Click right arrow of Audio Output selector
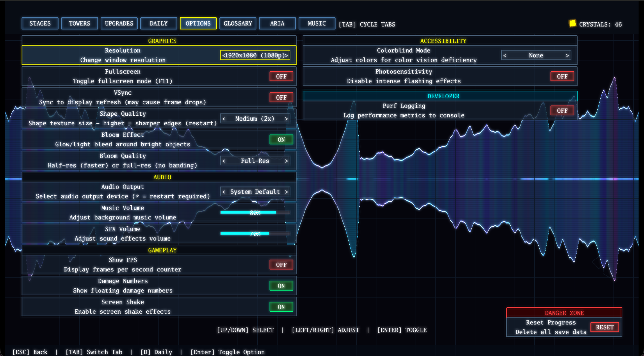Viewport: 644px width, 356px height. point(286,192)
